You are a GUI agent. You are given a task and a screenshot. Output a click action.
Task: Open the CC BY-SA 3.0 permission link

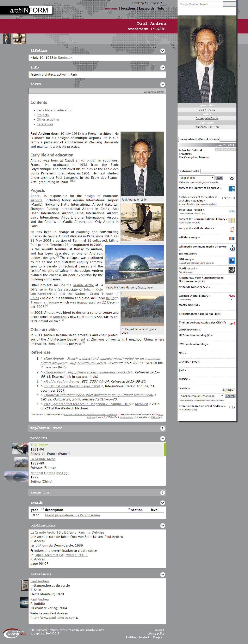point(207,110)
